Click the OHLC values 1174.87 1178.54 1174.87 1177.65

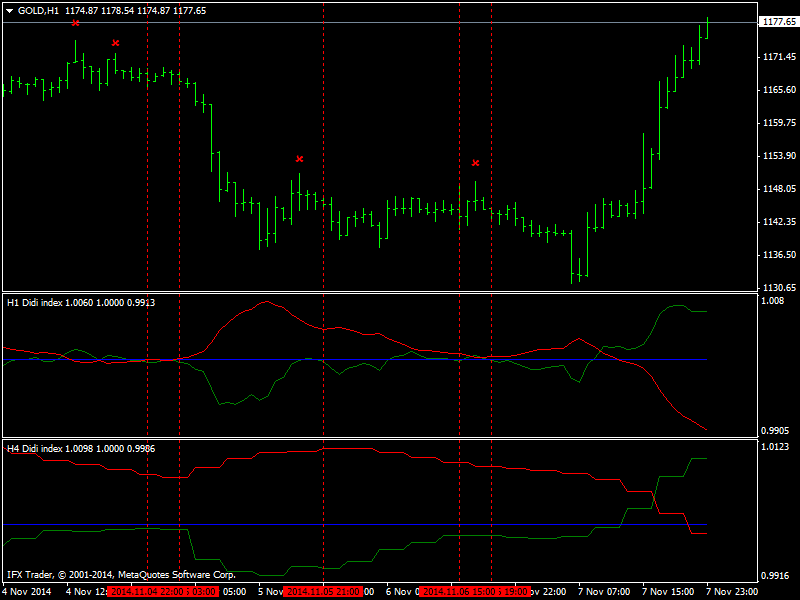pyautogui.click(x=136, y=11)
